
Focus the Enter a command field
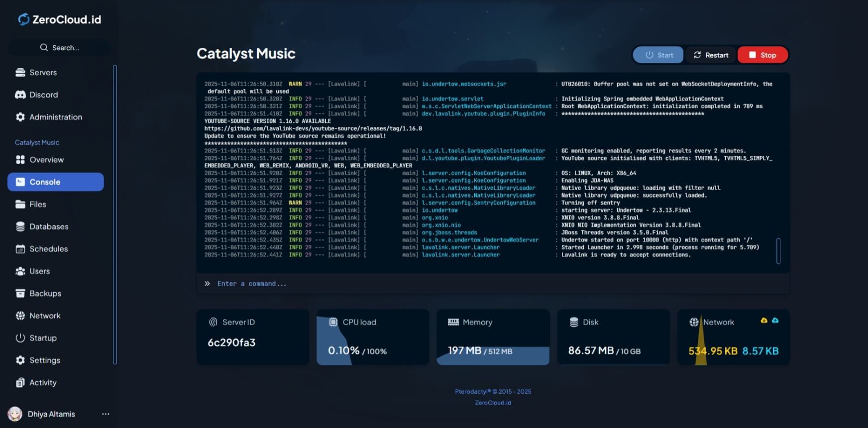coord(493,284)
